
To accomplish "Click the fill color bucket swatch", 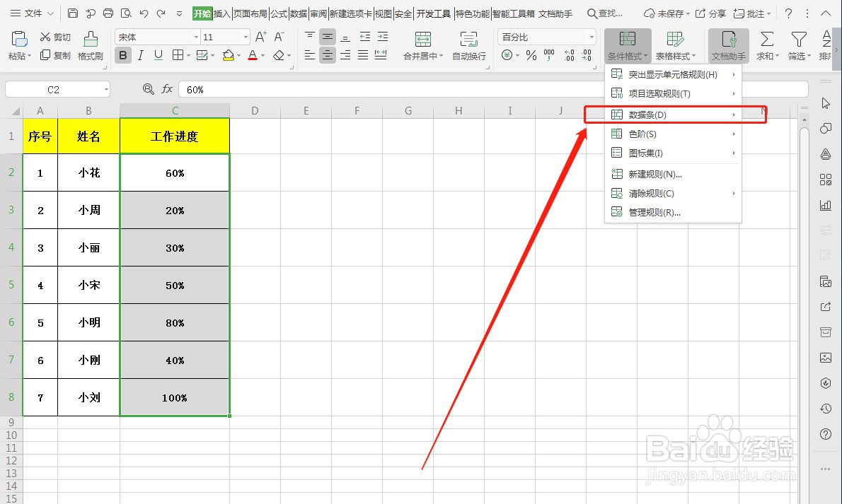I will tap(229, 55).
